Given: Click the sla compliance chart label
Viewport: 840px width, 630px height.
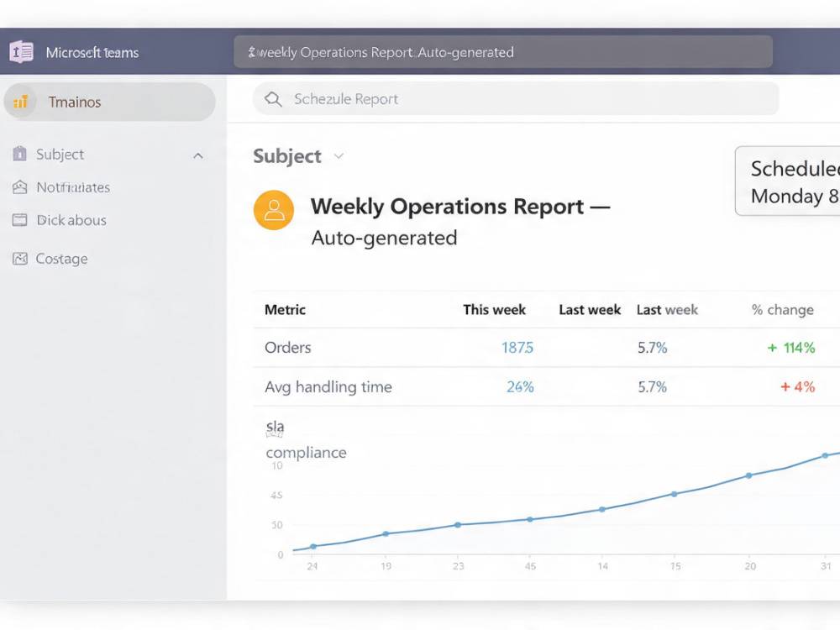Looking at the screenshot, I should point(306,440).
